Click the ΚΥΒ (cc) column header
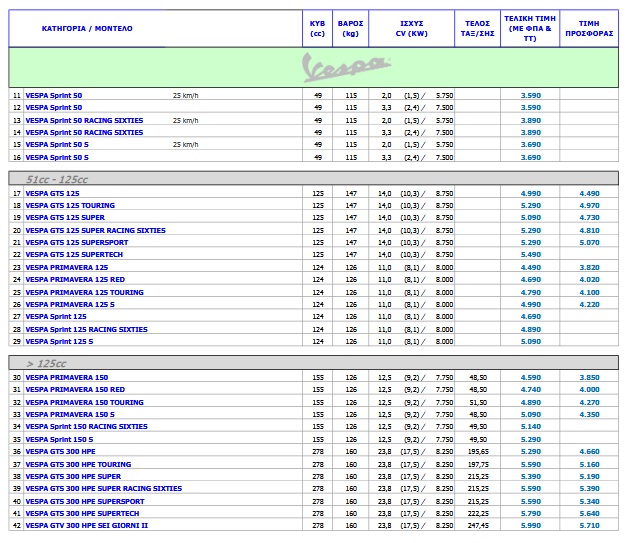 (x=317, y=29)
